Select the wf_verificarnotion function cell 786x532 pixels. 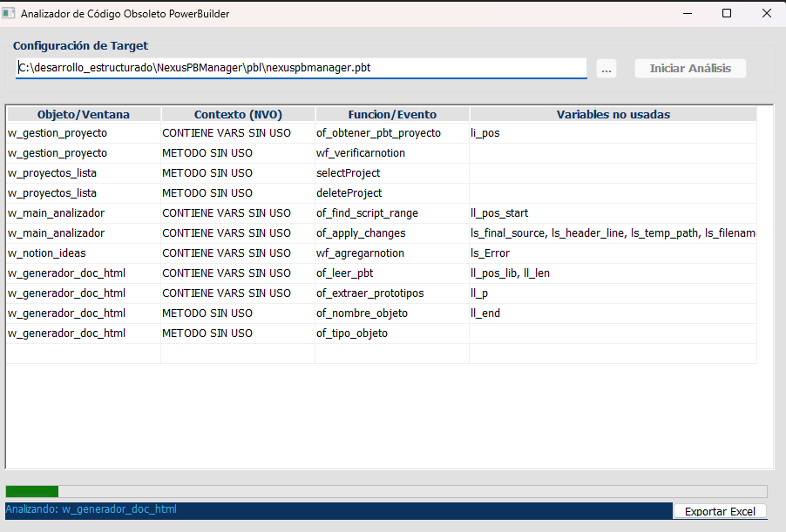point(392,153)
